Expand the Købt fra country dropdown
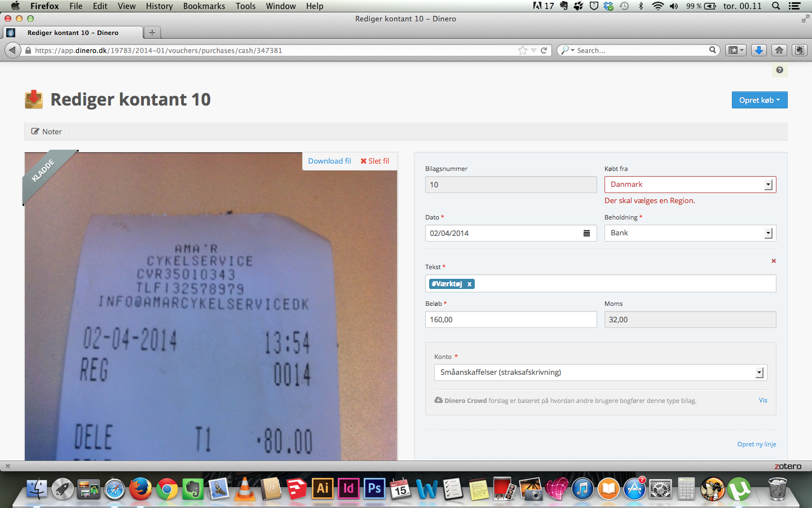812x508 pixels. coord(767,185)
